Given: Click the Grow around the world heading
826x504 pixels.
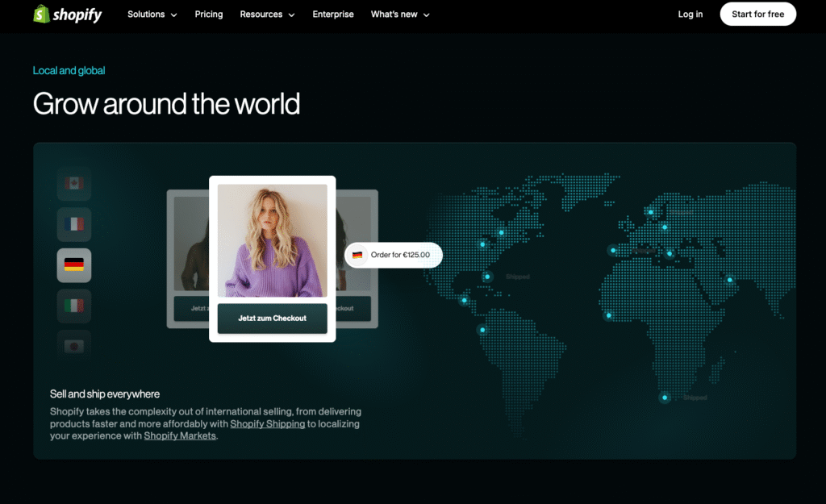Looking at the screenshot, I should [166, 104].
